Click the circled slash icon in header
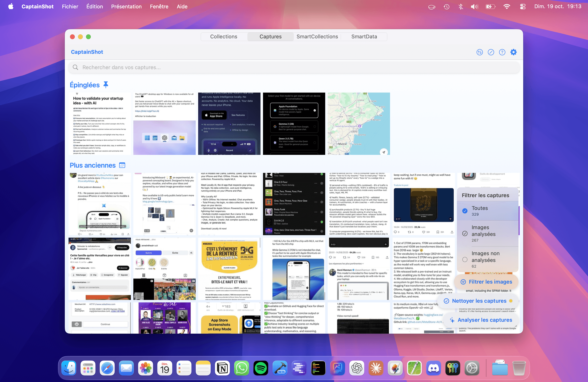 pos(491,52)
